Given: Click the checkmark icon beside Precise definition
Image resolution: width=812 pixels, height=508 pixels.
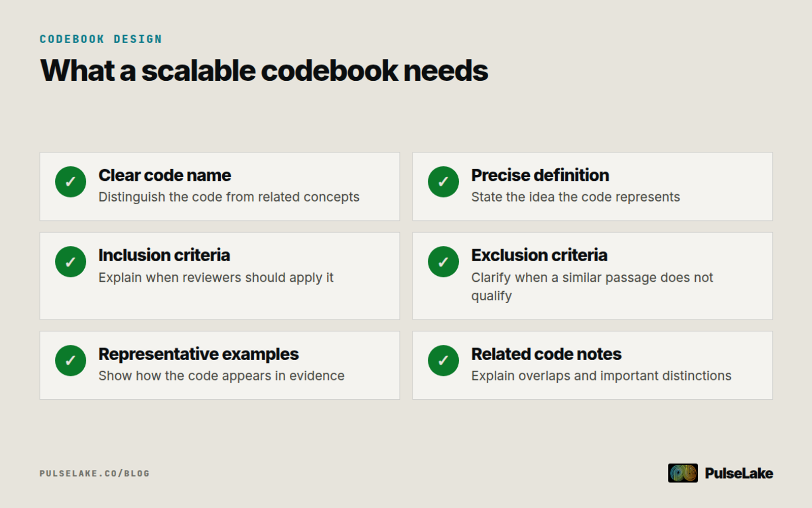Looking at the screenshot, I should pyautogui.click(x=443, y=182).
